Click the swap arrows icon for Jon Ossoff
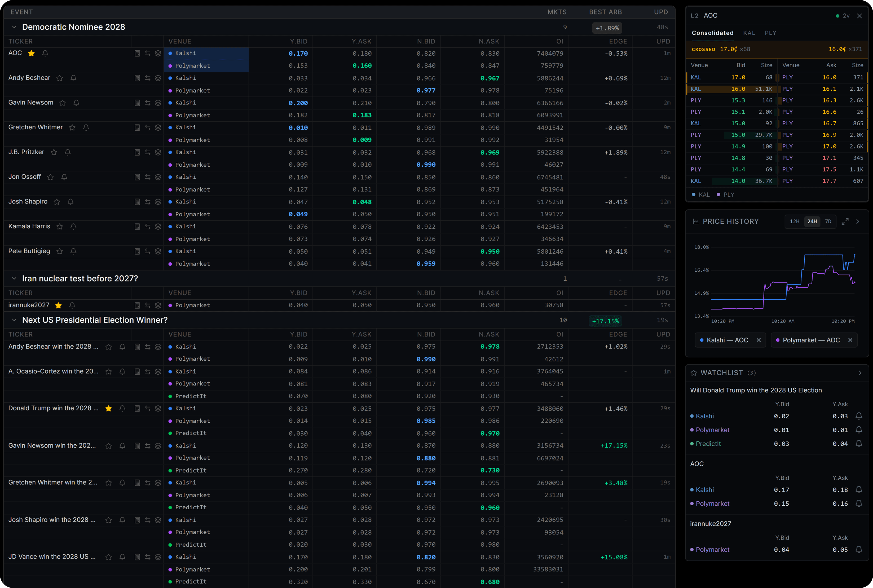 coord(148,177)
